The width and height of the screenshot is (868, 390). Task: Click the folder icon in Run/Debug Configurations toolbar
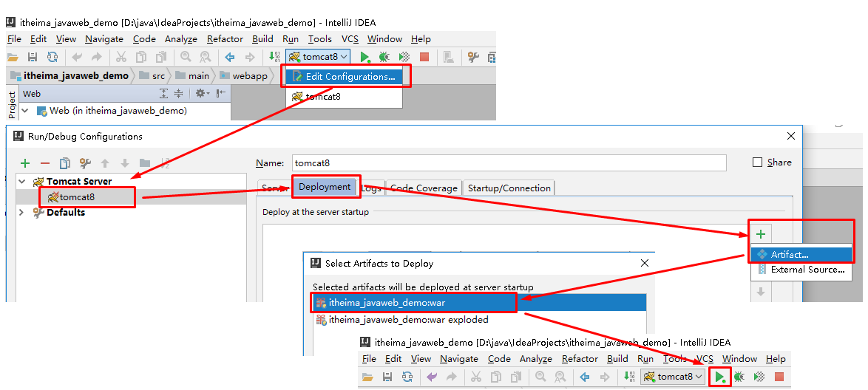point(145,163)
